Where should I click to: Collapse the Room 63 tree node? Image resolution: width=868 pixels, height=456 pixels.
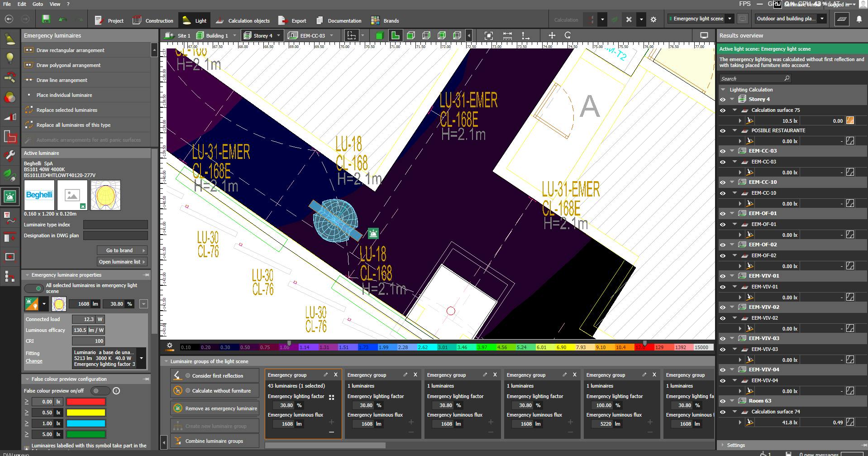coord(732,401)
